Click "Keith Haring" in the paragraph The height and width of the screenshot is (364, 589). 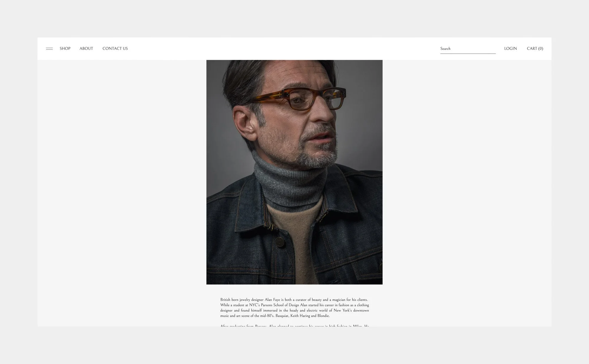(x=300, y=316)
